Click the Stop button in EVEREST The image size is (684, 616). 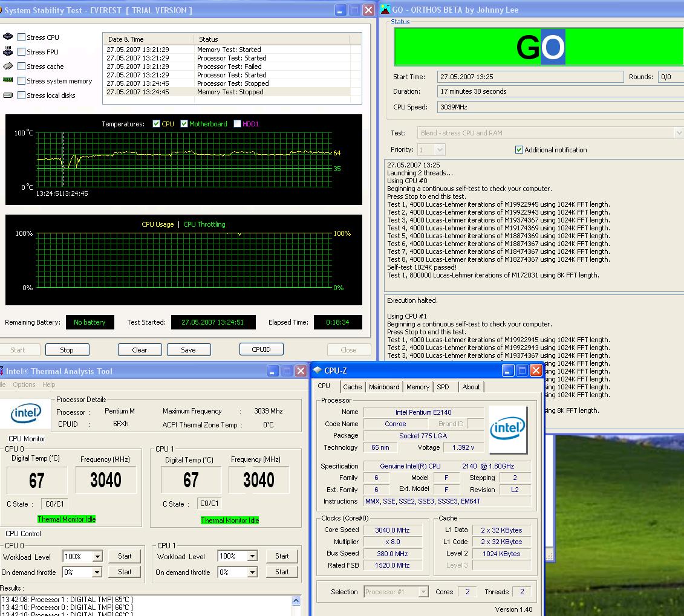(x=67, y=349)
